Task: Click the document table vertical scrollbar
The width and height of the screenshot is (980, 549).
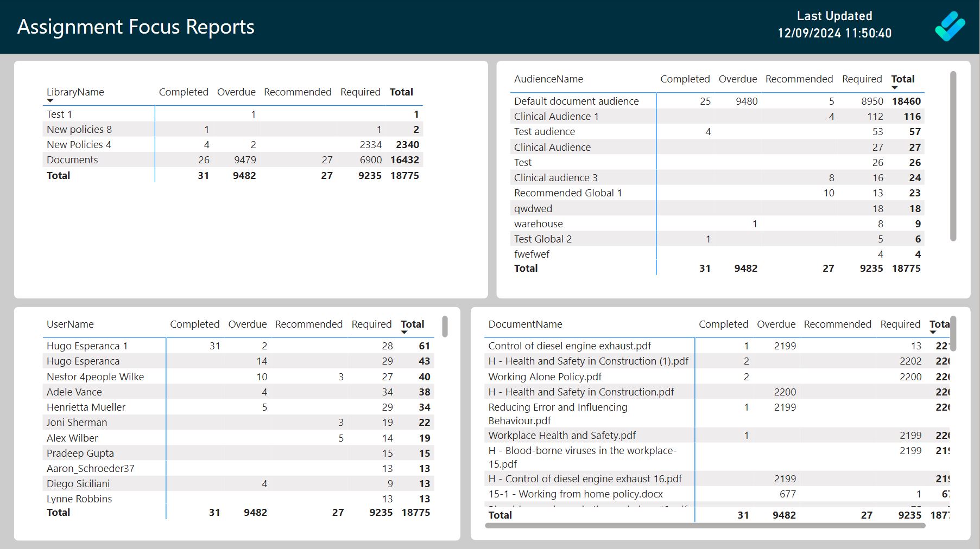Action: [x=953, y=334]
